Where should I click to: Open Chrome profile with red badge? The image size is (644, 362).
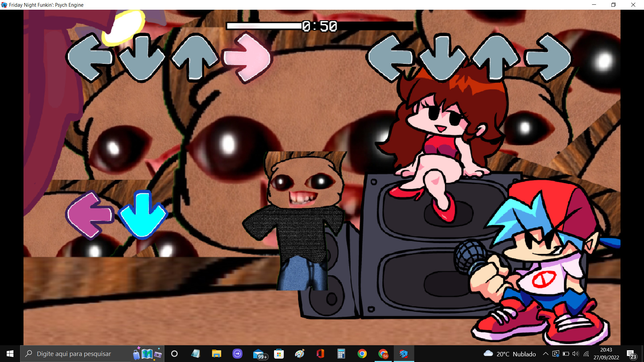(383, 354)
